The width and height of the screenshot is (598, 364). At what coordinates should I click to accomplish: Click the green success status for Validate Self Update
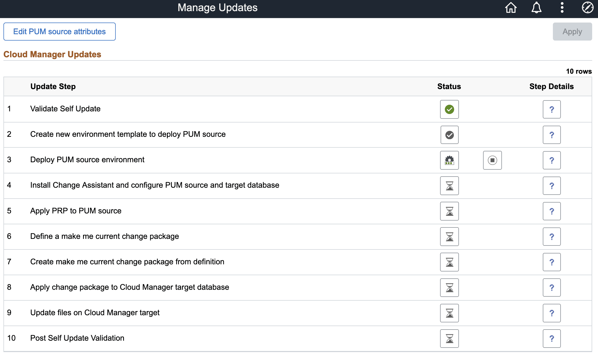click(x=449, y=109)
